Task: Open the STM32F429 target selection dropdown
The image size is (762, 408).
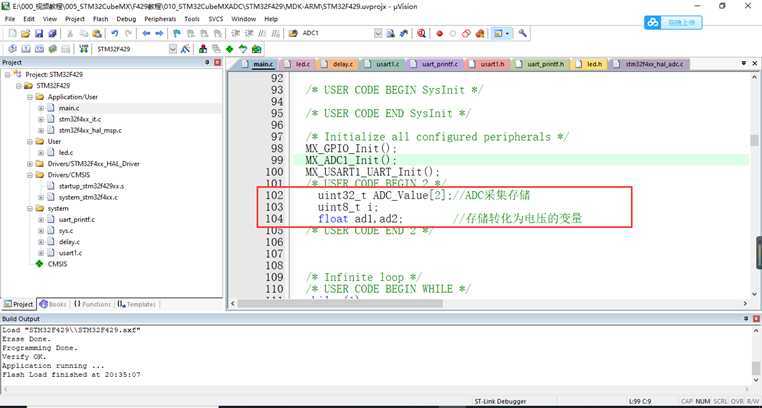Action: (x=173, y=49)
